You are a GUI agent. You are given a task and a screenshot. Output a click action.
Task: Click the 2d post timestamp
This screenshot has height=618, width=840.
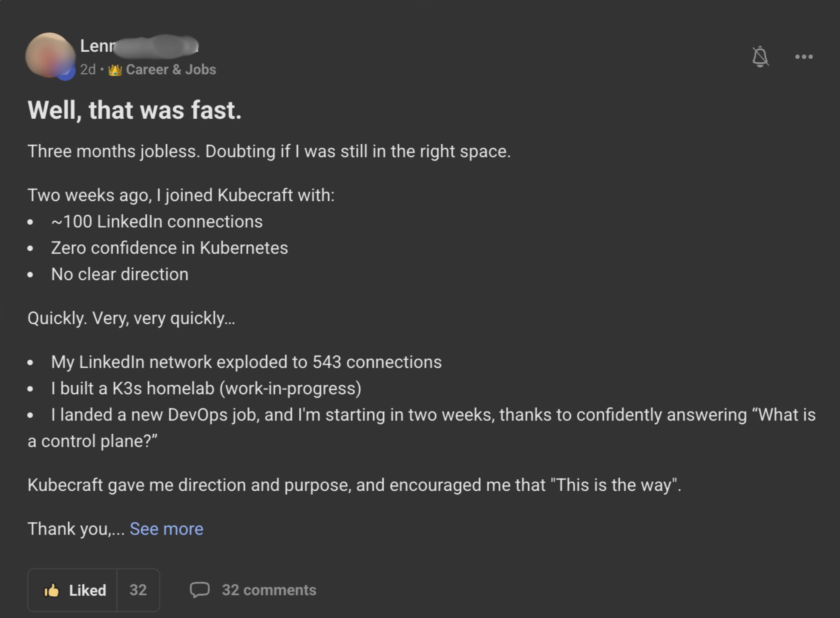88,69
